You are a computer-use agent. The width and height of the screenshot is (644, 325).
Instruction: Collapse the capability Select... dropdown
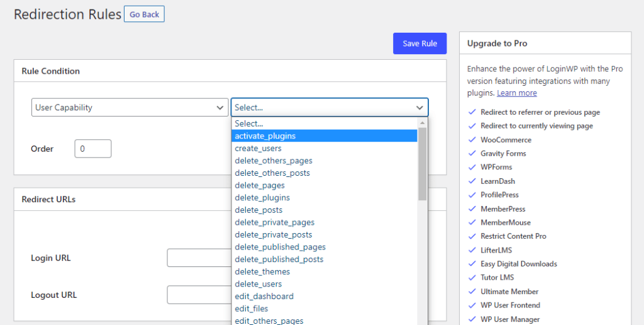(330, 108)
